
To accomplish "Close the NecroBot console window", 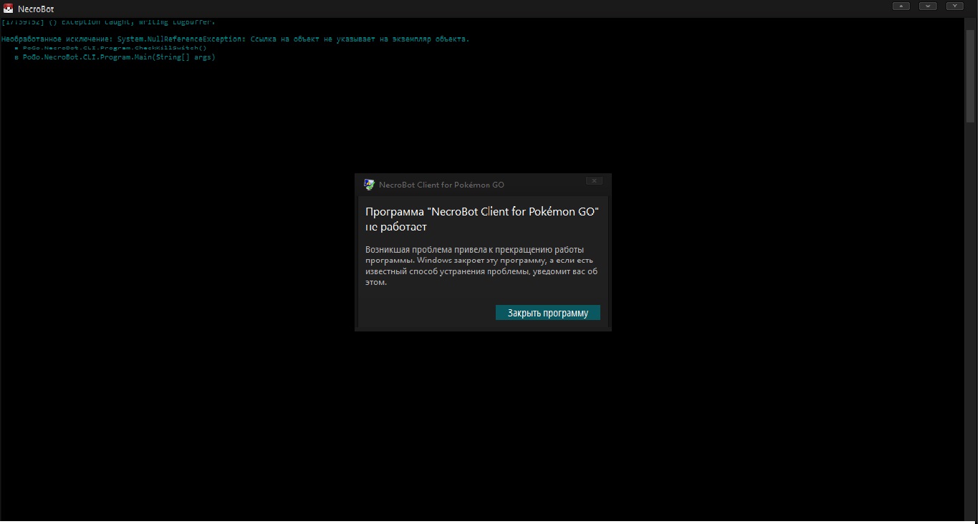I will click(x=955, y=6).
